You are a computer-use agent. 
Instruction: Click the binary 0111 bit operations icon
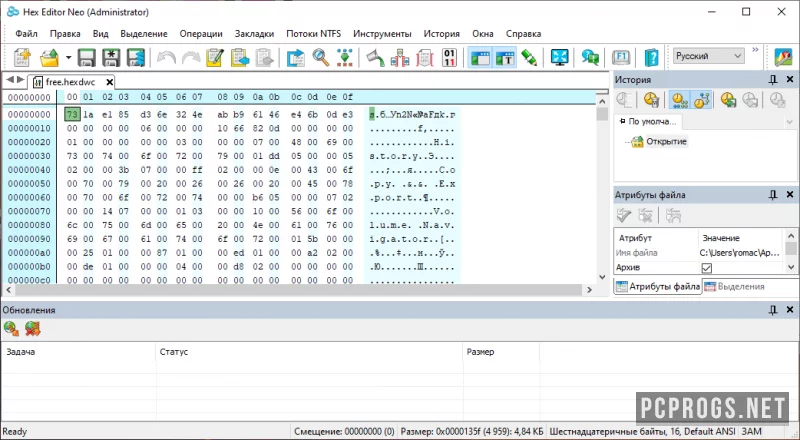coord(449,57)
